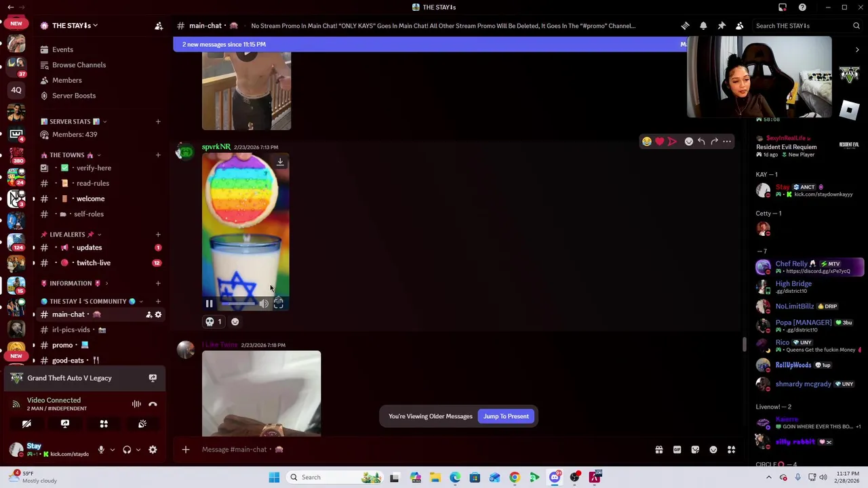The height and width of the screenshot is (488, 868).
Task: Go to the verify-here channel
Action: (94, 168)
